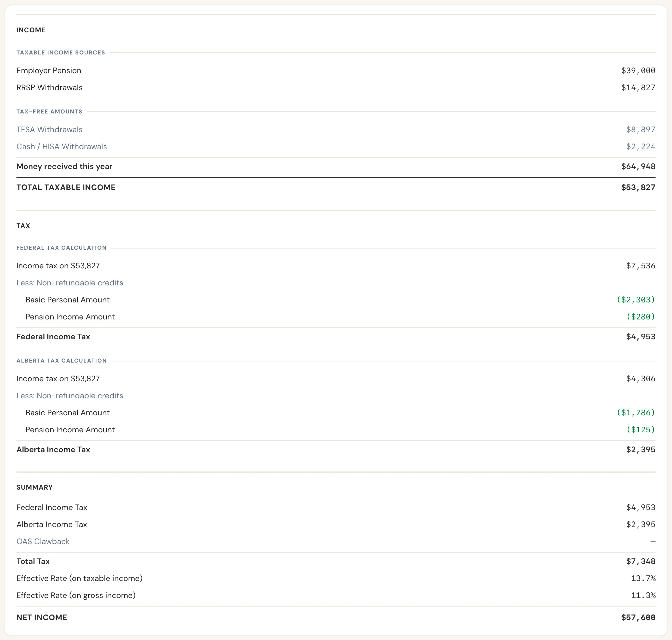The width and height of the screenshot is (672, 640).
Task: Click the Federal Tax Calculation section heading
Action: point(61,248)
